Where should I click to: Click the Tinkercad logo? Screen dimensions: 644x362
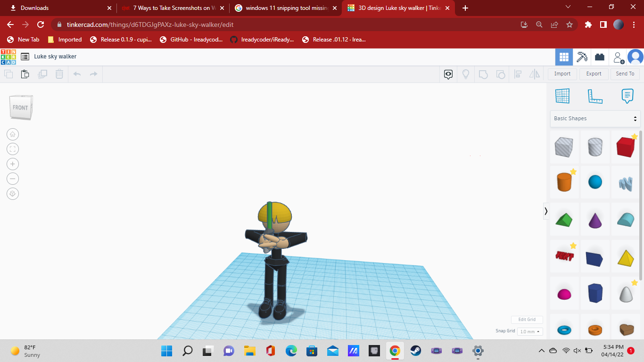pyautogui.click(x=8, y=57)
